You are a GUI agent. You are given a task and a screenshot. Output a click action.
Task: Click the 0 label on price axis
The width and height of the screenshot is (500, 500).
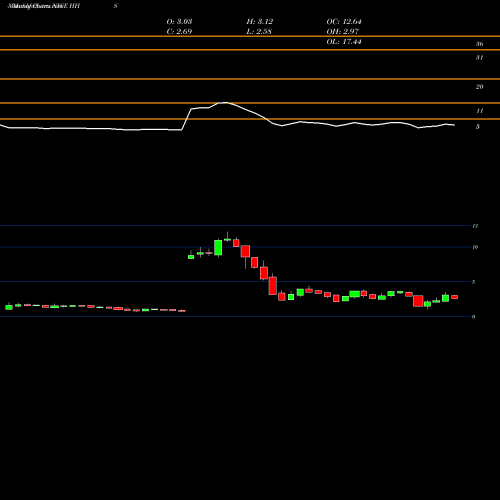473,317
